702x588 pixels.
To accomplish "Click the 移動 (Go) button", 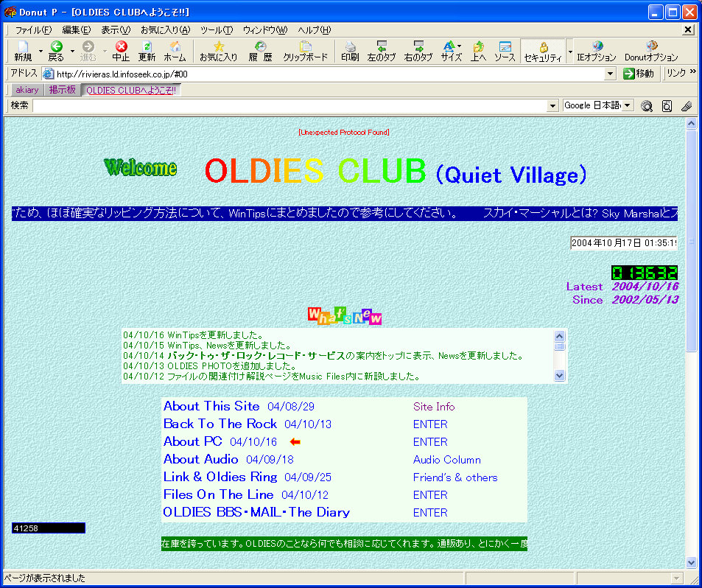I will (638, 74).
